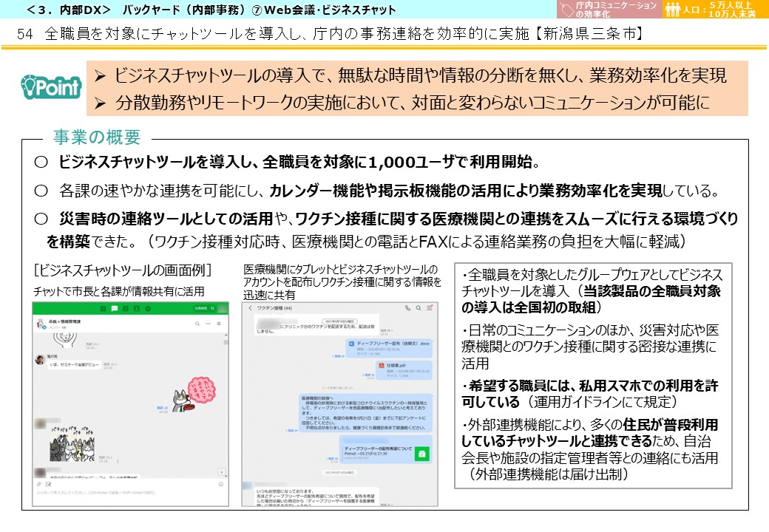Open the ワクチン接種 room menu icon
The height and width of the screenshot is (532, 769).
click(x=430, y=309)
